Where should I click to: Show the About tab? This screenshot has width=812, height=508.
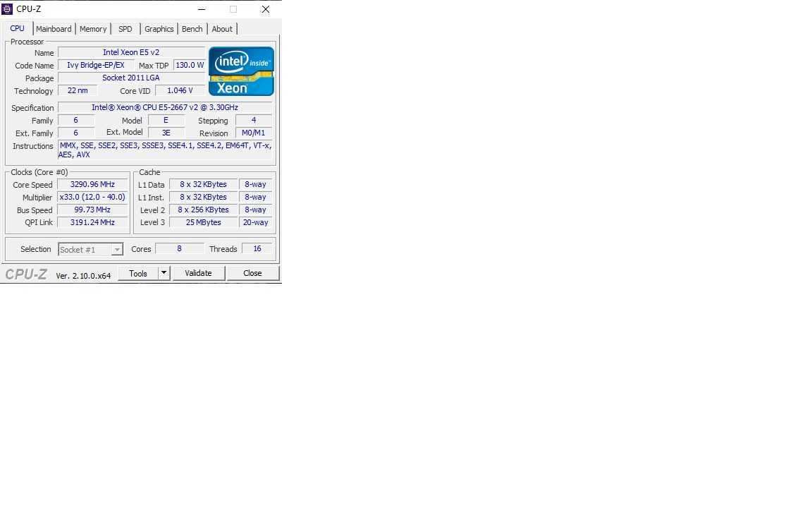click(x=222, y=29)
